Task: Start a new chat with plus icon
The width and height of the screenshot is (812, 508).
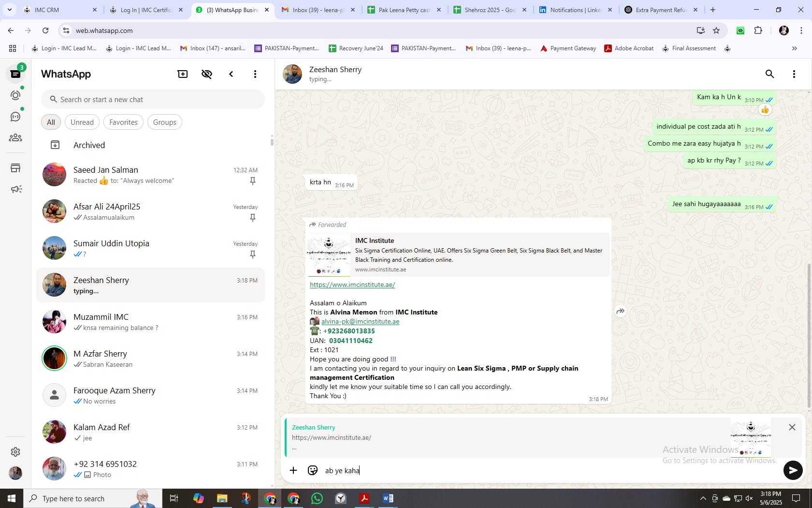Action: 183,74
